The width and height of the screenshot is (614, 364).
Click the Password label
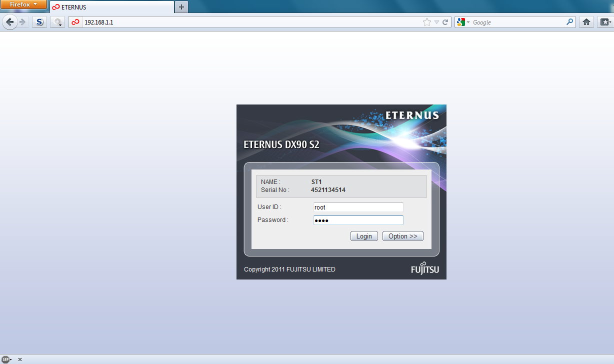pyautogui.click(x=272, y=220)
